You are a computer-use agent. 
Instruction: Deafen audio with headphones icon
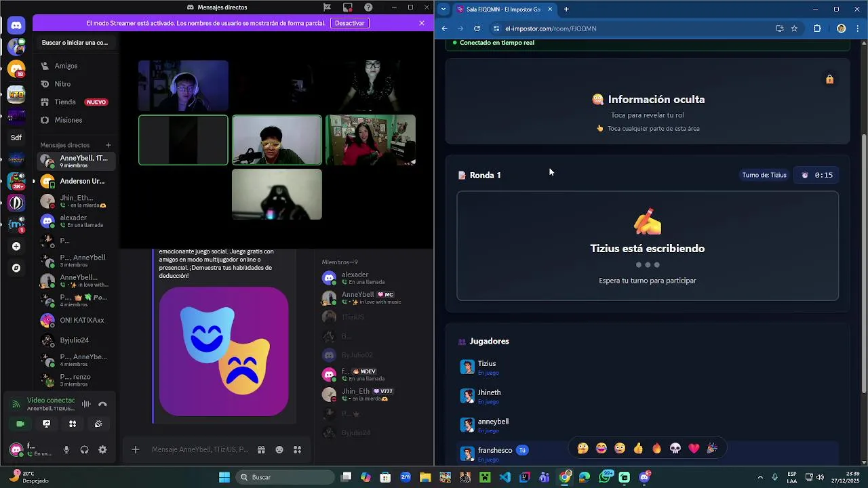pos(84,449)
